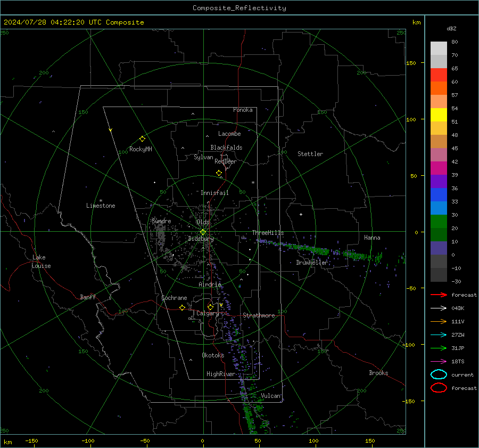Select the Sundre label
The width and height of the screenshot is (479, 448).
coord(161,221)
